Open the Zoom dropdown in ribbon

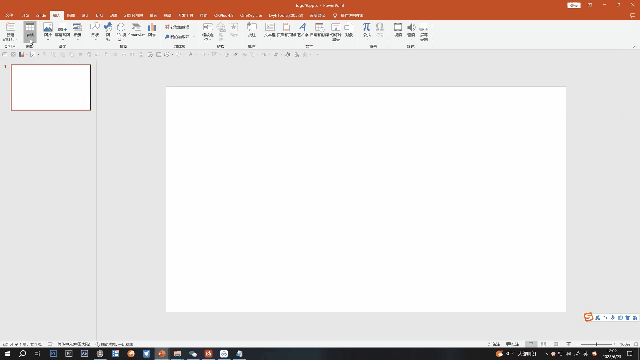click(207, 31)
